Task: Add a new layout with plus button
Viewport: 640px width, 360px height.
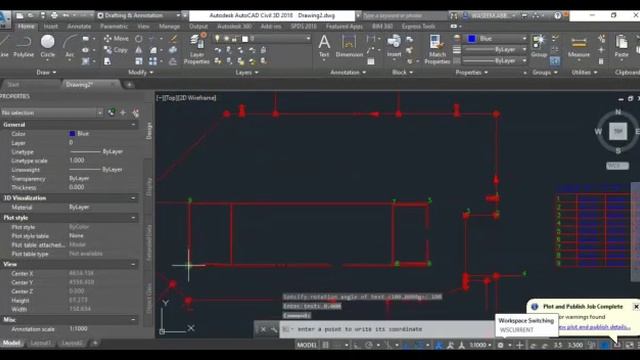Action: (x=95, y=343)
